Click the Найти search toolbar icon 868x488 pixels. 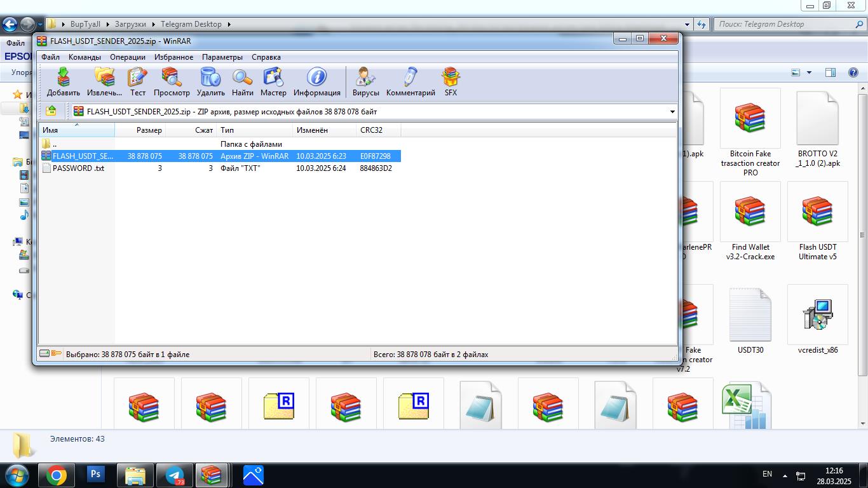pyautogui.click(x=242, y=81)
